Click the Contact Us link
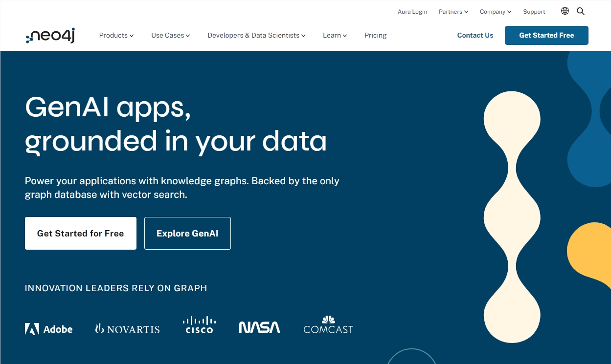 click(x=475, y=35)
